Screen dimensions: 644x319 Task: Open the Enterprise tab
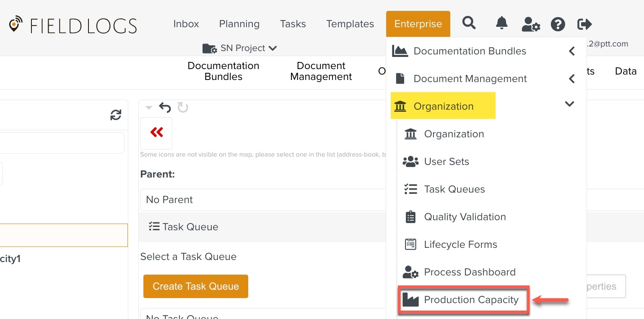[418, 24]
